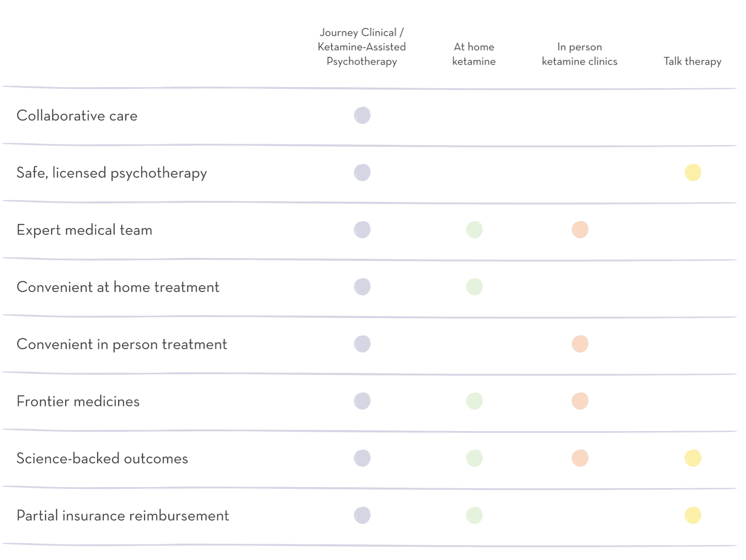Click the green dot in Partial insurance reimbursement row
Viewport: 746px width, 560px height.
[x=474, y=516]
